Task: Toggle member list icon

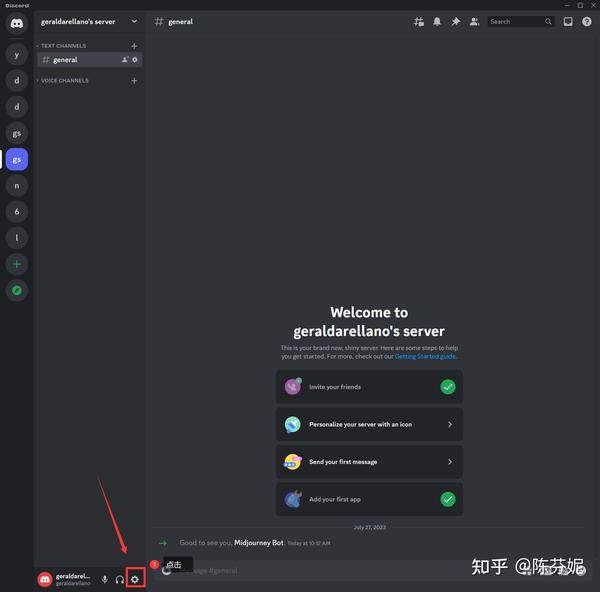Action: pos(474,21)
